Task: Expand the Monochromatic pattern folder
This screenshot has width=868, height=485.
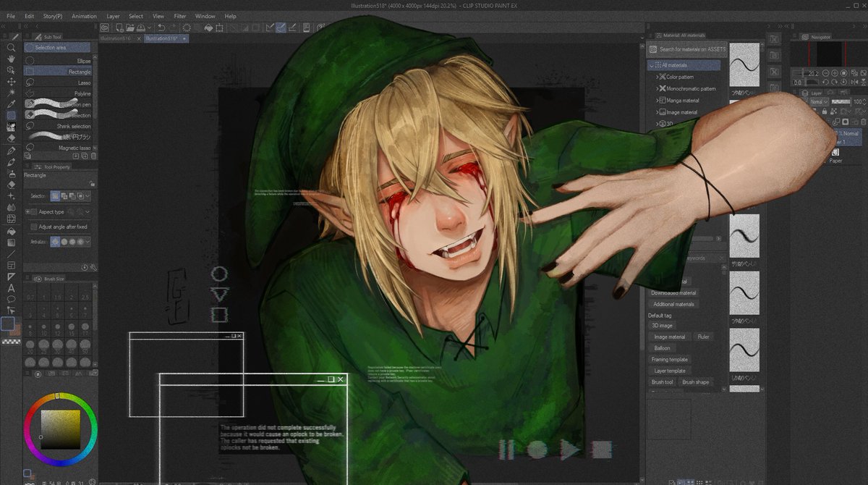Action: point(658,88)
